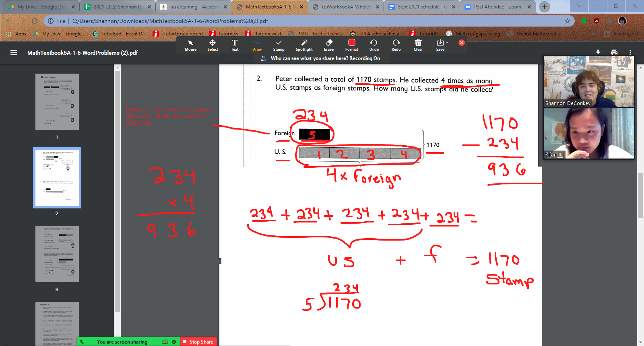Bookmark this page with the star

coord(567,21)
